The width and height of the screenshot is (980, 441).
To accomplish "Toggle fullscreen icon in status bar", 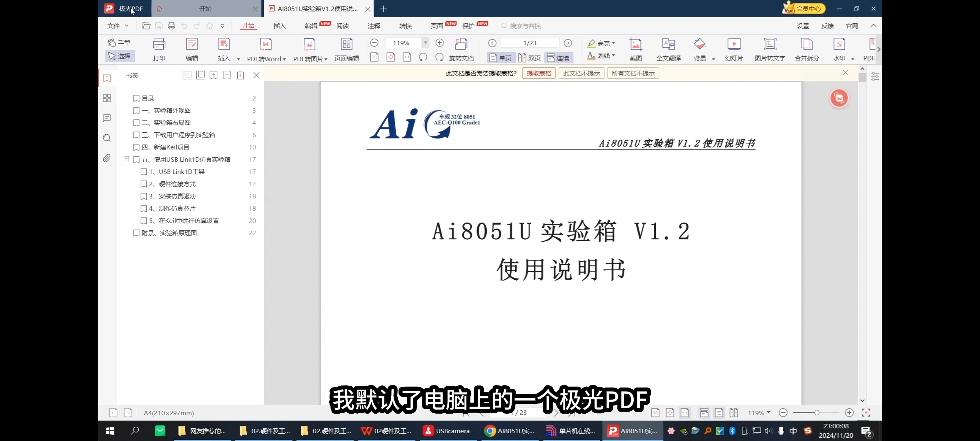I will [866, 413].
